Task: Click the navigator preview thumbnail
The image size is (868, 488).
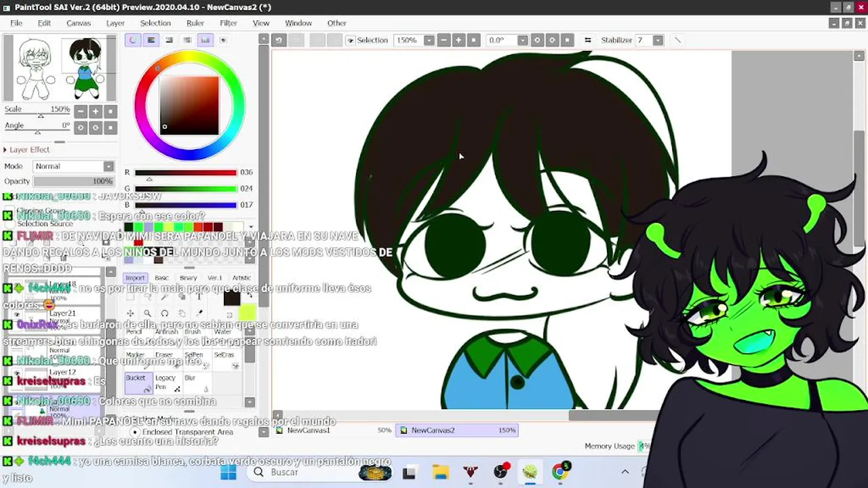Action: (60, 68)
